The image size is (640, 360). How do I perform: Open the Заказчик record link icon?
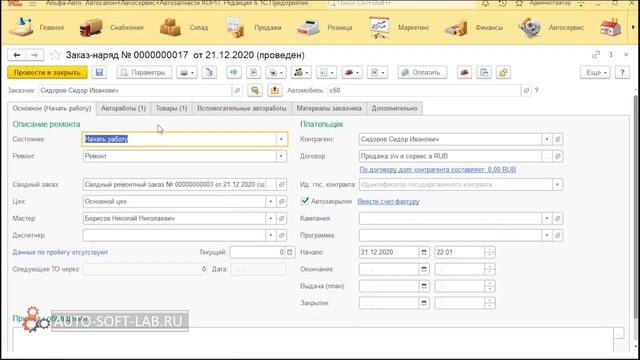pos(237,90)
